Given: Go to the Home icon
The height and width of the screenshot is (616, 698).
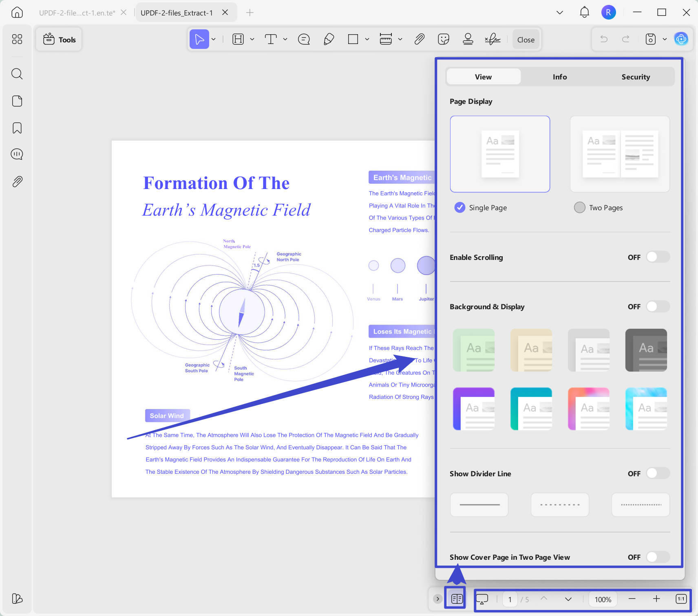Looking at the screenshot, I should pos(17,13).
